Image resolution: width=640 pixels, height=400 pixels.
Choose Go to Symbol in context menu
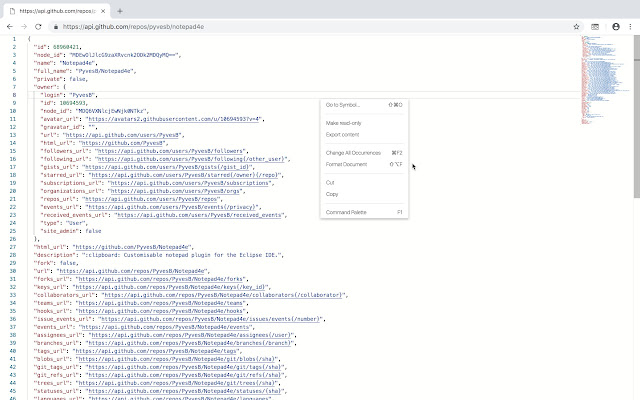364,105
